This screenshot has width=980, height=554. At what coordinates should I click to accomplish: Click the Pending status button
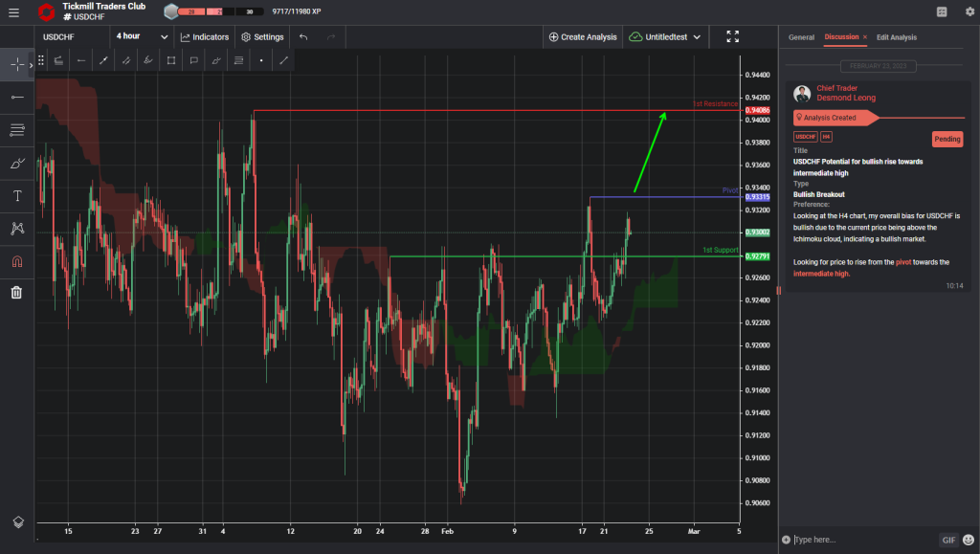tap(947, 139)
